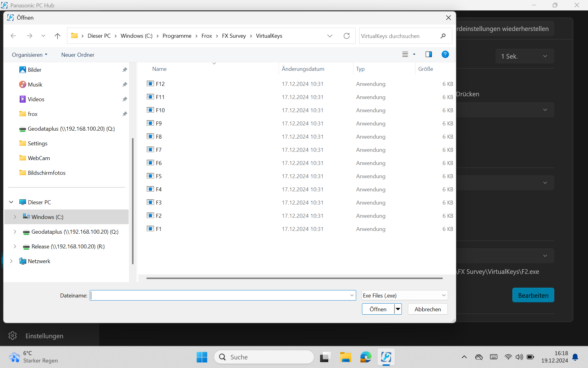Click the help question mark icon
Screen dimensions: 588x368
point(445,54)
